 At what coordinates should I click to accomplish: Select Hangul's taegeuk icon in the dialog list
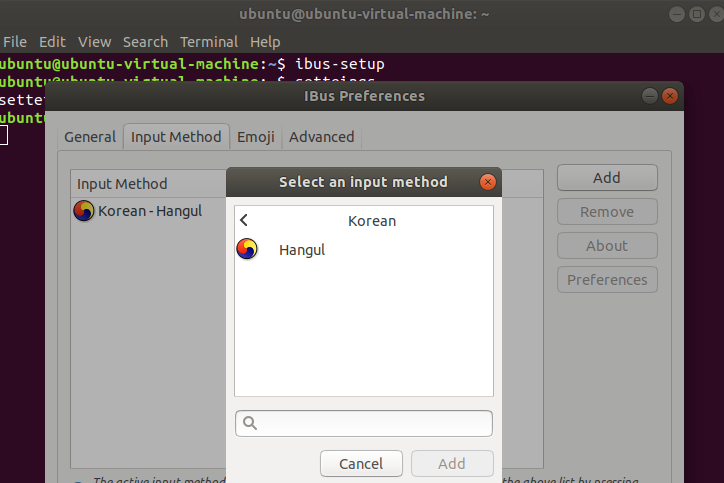[x=247, y=249]
